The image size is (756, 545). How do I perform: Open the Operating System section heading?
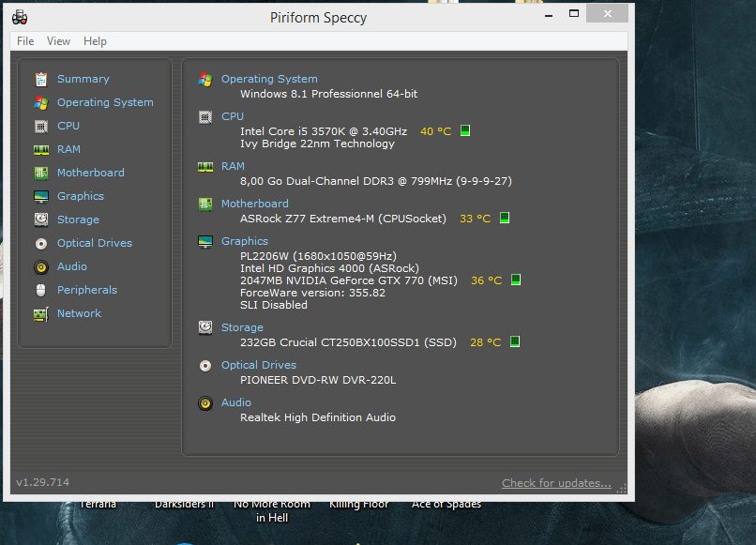pos(269,79)
